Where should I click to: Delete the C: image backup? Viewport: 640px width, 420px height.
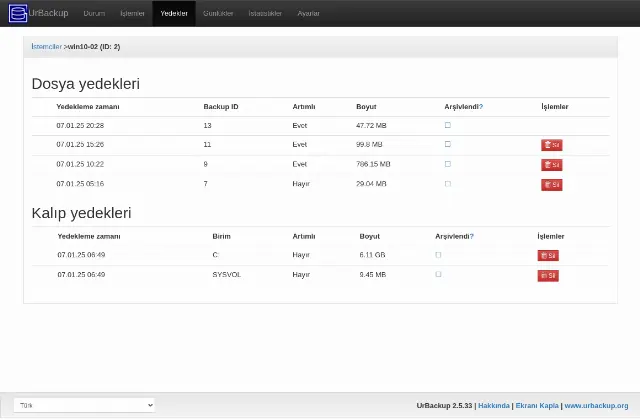pos(548,256)
